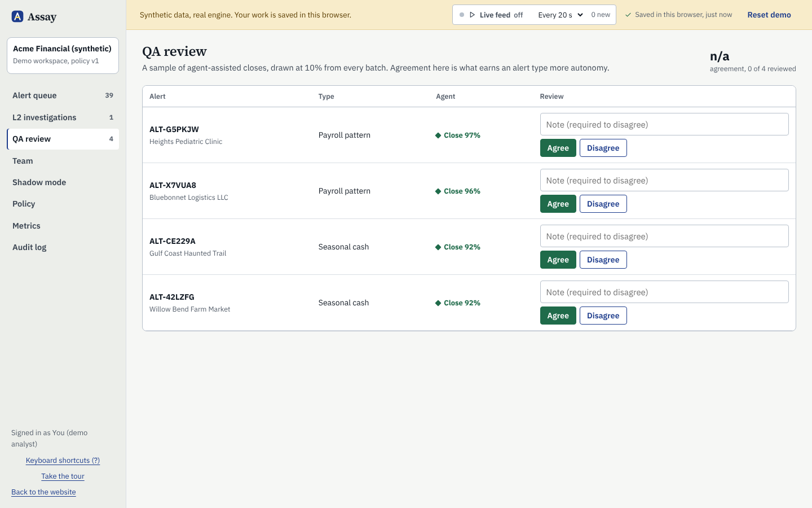Screen dimensions: 812x508
Task: Click the Close 96% agent verdict
Action: 458,191
